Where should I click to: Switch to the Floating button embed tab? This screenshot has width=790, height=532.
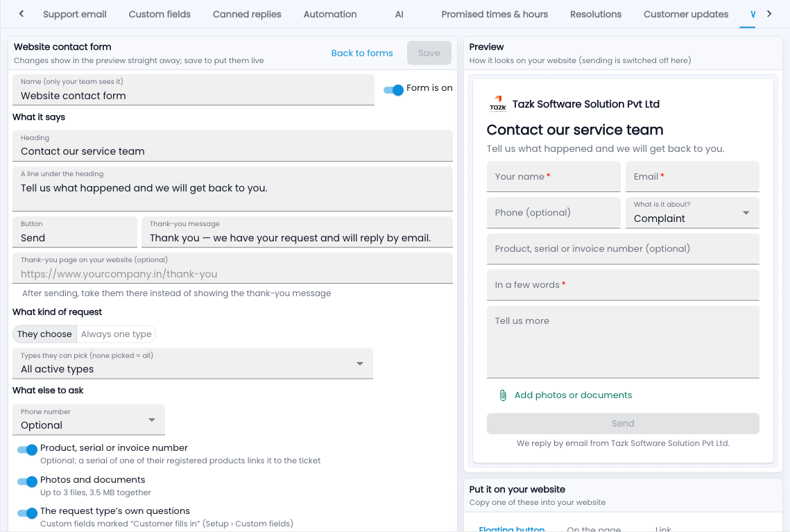click(511, 528)
